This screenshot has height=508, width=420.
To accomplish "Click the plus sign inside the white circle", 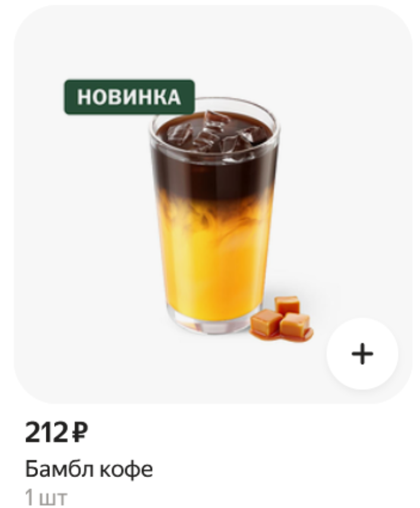I will [362, 354].
